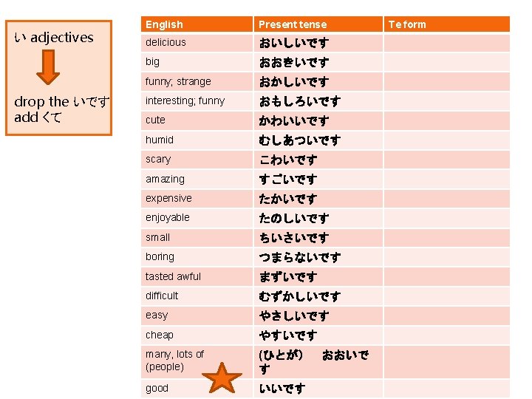Click the 'drop the いです add くて' text
The image size is (532, 399).
click(62, 109)
